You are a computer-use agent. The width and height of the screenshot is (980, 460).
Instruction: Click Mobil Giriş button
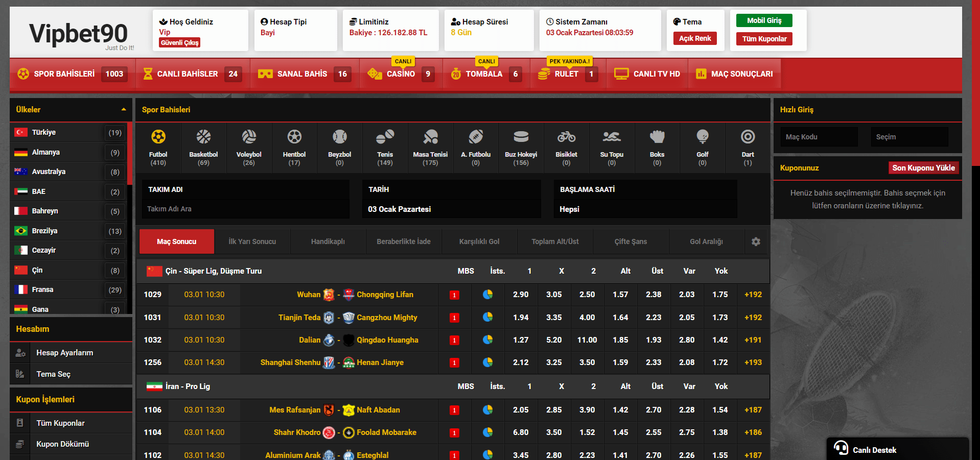click(x=764, y=20)
